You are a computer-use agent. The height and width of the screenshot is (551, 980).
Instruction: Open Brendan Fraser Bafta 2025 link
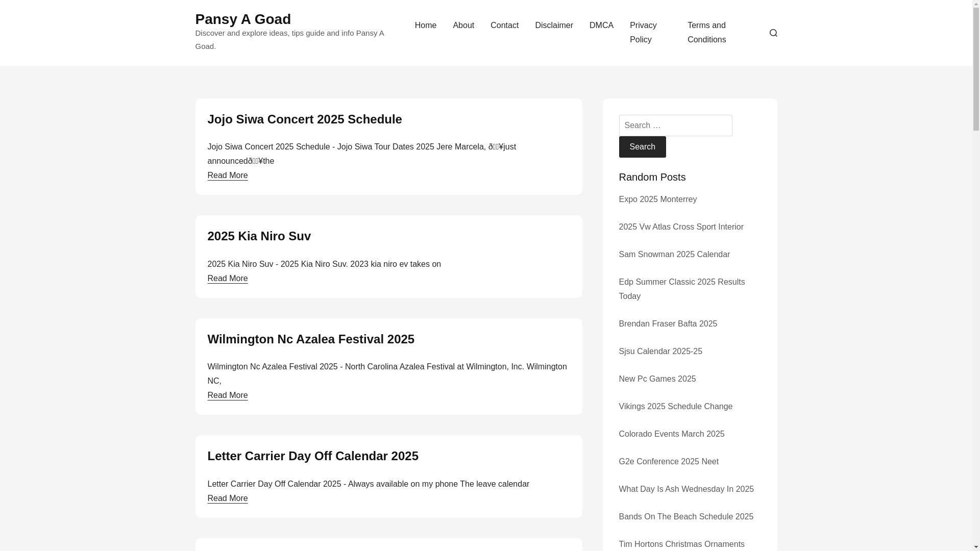tap(668, 324)
